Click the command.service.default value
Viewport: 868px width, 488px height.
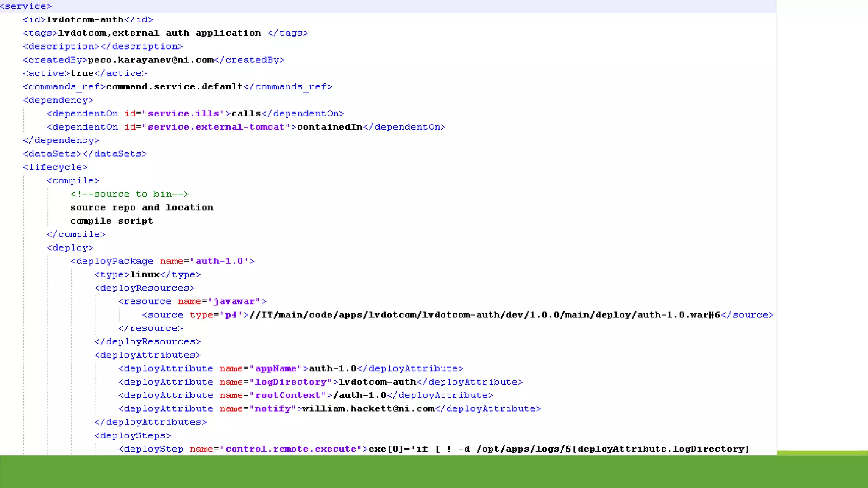click(174, 86)
